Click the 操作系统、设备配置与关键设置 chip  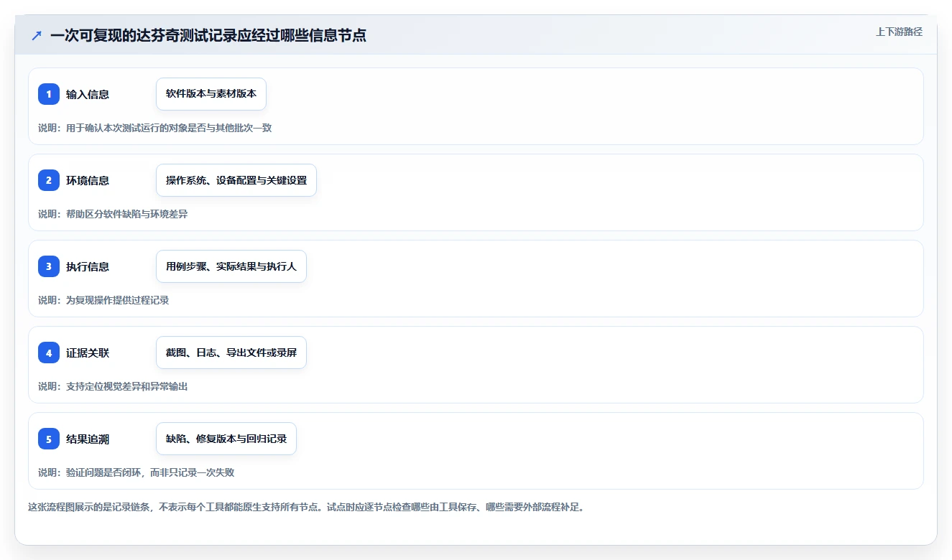pyautogui.click(x=236, y=180)
